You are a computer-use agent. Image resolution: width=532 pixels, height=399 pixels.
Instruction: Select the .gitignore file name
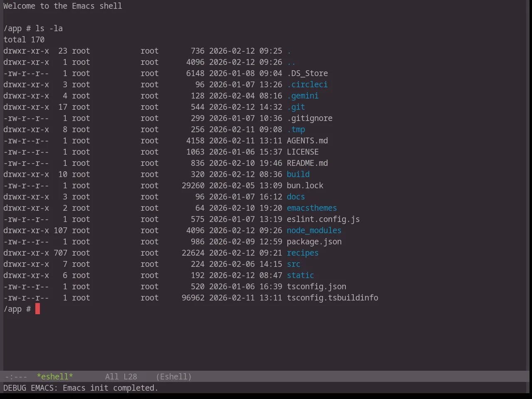click(x=310, y=118)
